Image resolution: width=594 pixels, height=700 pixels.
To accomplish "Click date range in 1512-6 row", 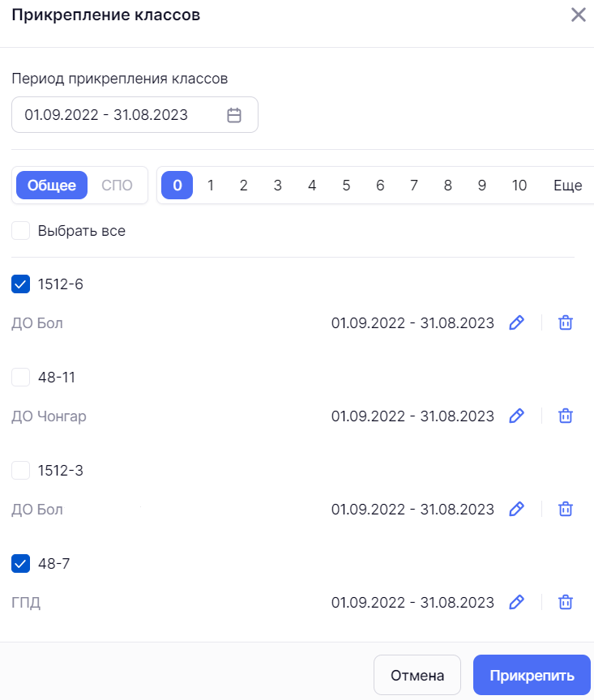I will (x=412, y=322).
